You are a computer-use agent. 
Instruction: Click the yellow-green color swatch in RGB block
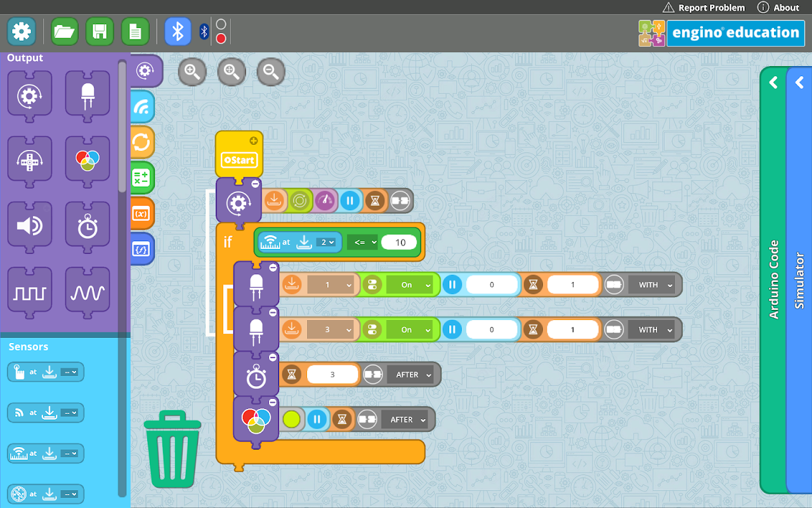point(292,419)
